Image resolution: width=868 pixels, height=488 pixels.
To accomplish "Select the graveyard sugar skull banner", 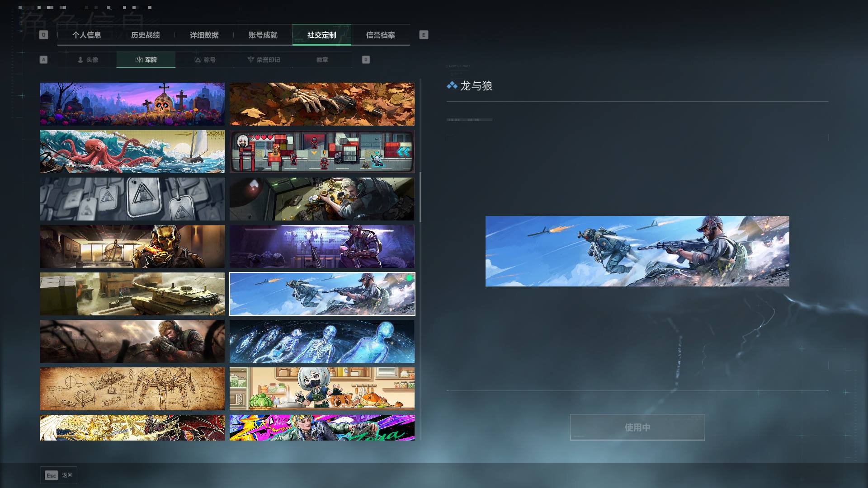I will tap(132, 104).
